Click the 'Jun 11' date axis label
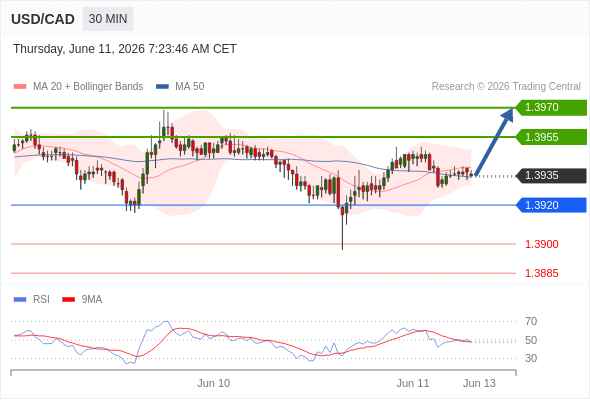Viewport: 590px width, 400px height. 413,383
